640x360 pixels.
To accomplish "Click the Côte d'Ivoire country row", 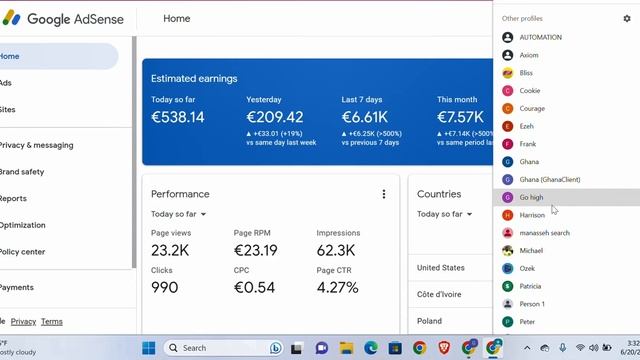I will click(x=450, y=294).
